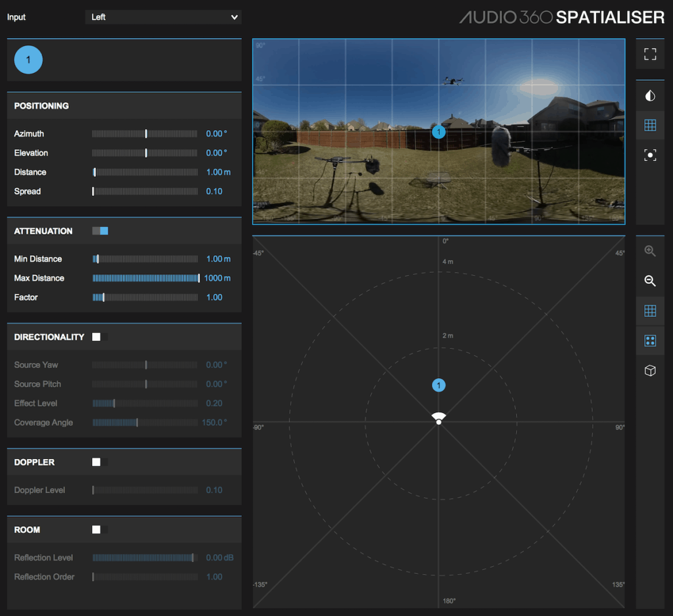Click sound source marker 1 in the video
The width and height of the screenshot is (673, 616).
point(439,131)
